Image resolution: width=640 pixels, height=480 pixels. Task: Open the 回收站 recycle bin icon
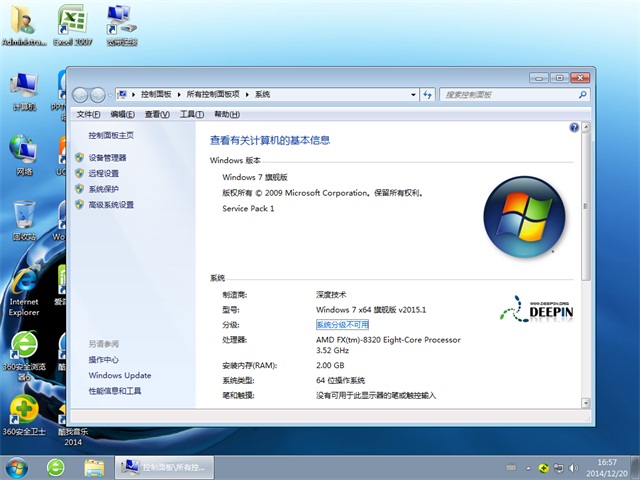coord(24,220)
